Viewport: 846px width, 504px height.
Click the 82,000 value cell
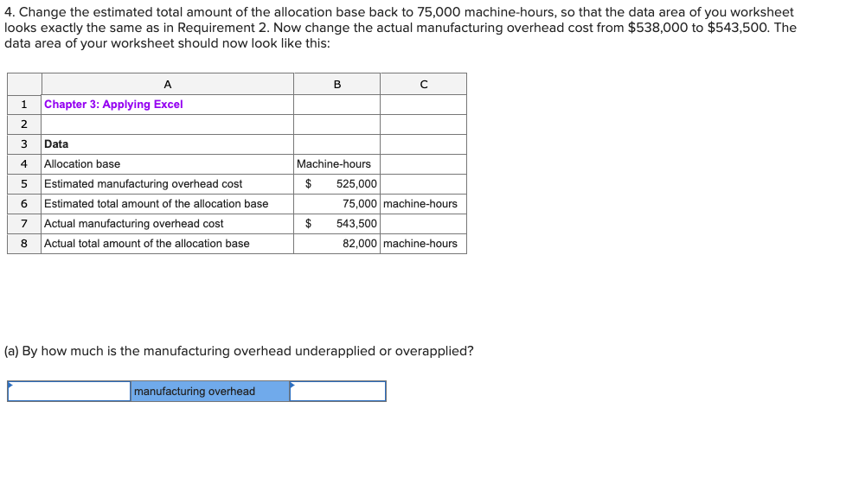[337, 244]
